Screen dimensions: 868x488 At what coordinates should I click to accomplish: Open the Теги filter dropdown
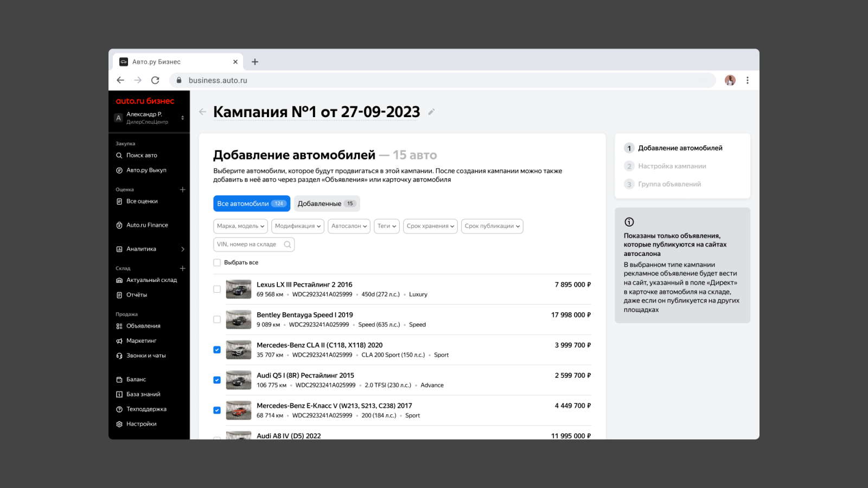387,226
